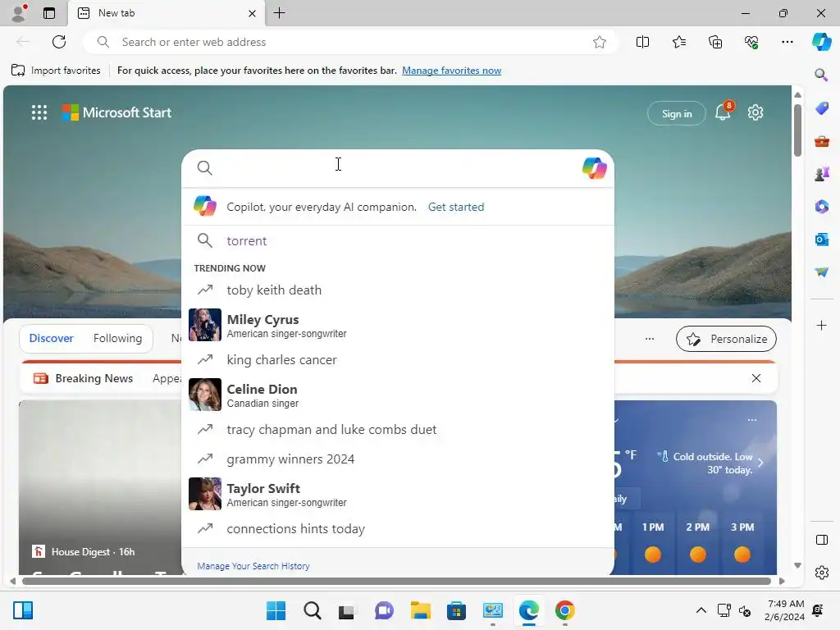Open feed more options ellipsis
Viewport: 840px width, 630px height.
650,339
